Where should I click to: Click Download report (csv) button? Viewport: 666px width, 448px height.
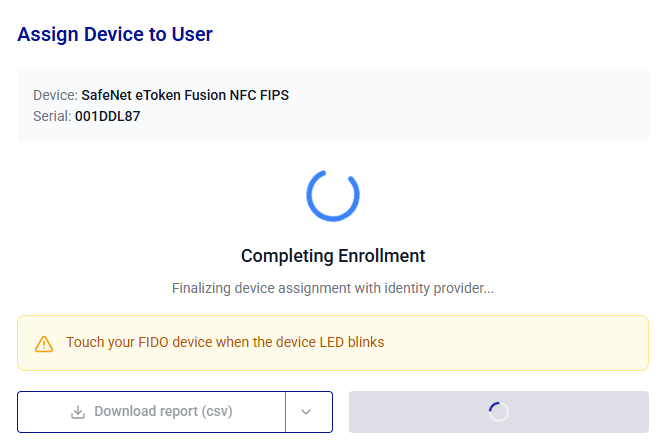152,412
